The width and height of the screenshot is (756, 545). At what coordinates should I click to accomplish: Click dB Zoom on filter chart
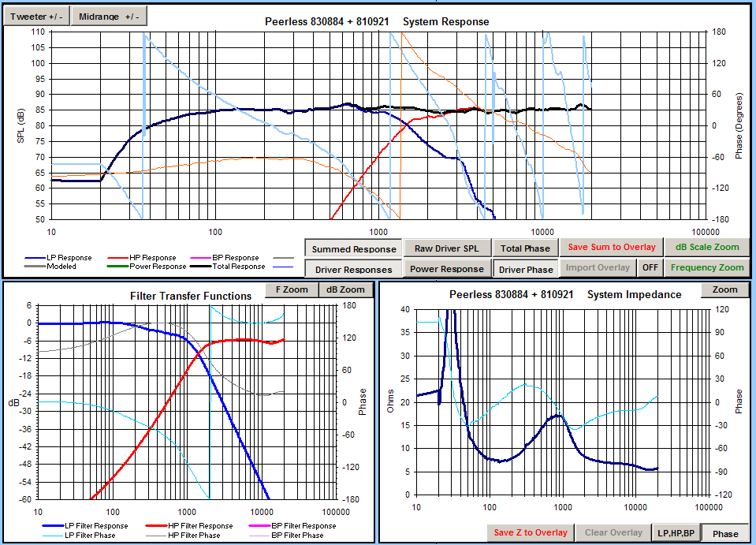345,289
